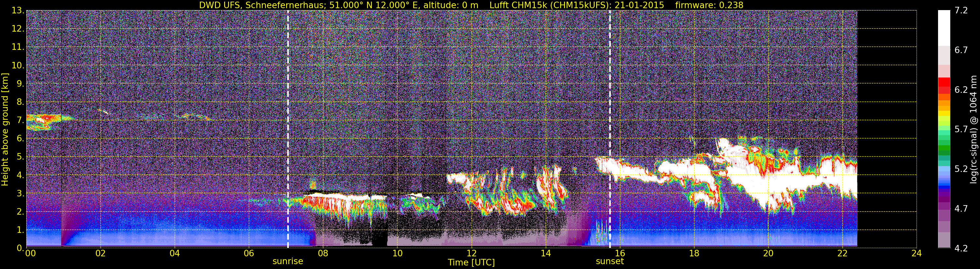Click the x-axis tick label '22'
Viewport: 980px width, 269px height.
tap(842, 253)
